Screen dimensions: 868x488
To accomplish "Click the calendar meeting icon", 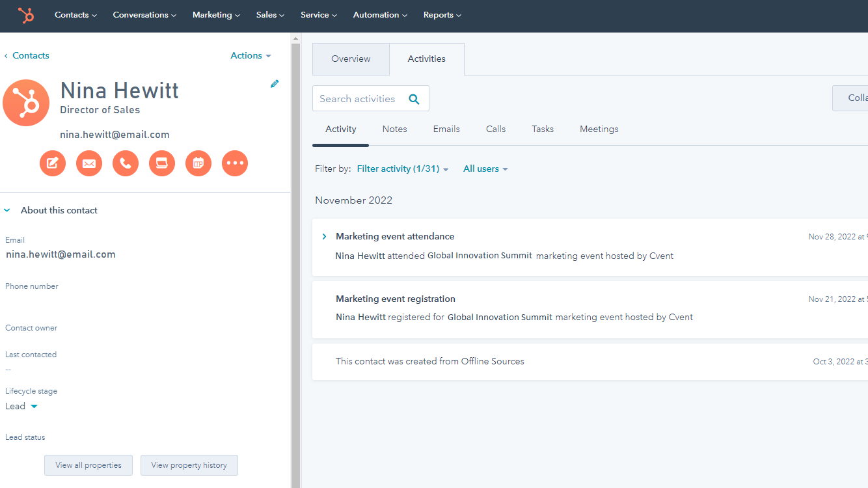I will pyautogui.click(x=198, y=163).
